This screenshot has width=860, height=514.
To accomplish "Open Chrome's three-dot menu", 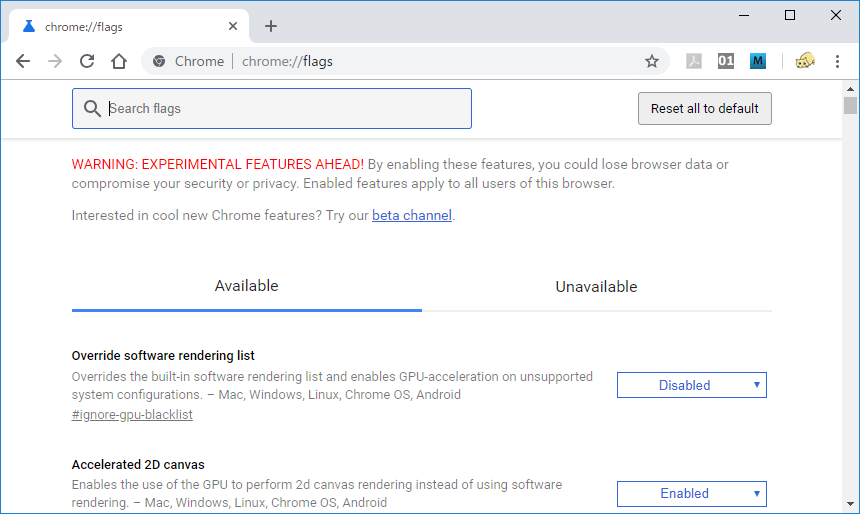I will tap(837, 61).
